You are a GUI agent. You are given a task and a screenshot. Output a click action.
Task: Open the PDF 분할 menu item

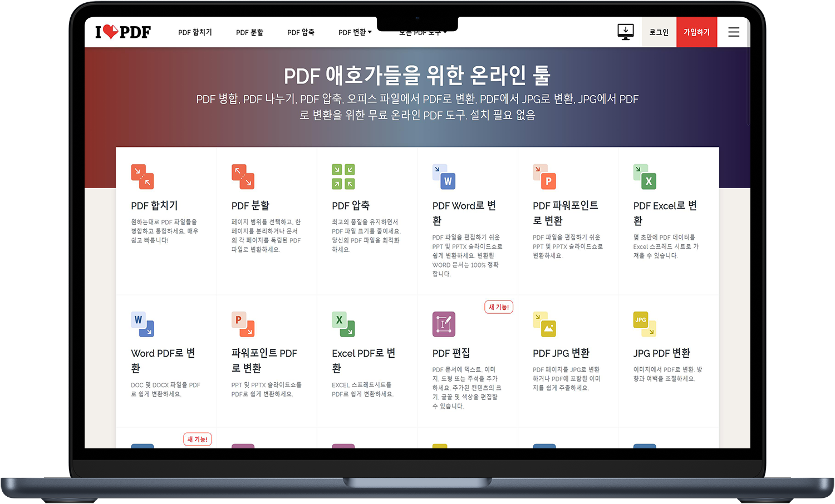point(249,32)
